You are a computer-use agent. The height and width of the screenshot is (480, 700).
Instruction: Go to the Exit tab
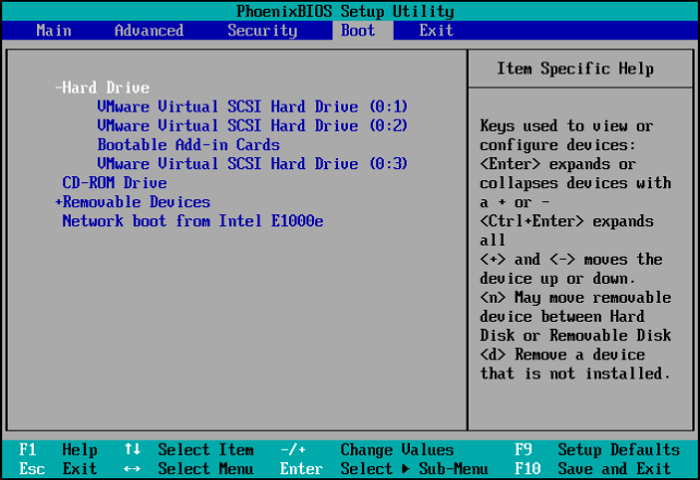[436, 30]
